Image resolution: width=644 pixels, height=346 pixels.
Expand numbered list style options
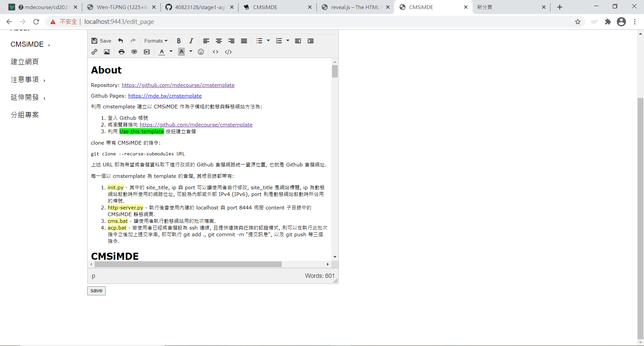coord(288,41)
